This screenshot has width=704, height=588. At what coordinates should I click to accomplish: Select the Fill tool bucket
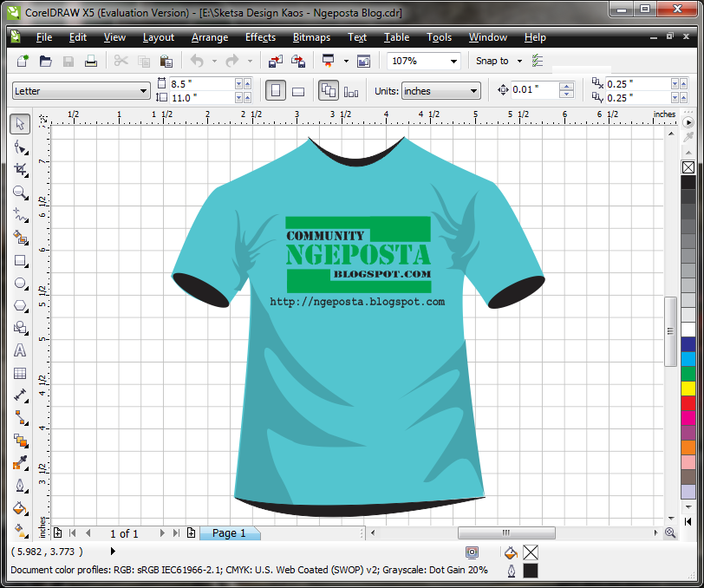[x=20, y=508]
